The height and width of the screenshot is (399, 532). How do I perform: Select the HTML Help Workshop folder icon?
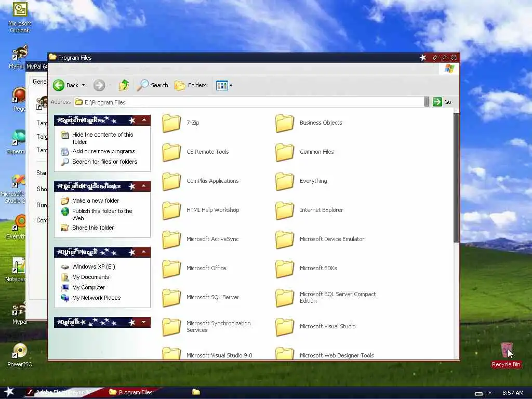(x=171, y=210)
